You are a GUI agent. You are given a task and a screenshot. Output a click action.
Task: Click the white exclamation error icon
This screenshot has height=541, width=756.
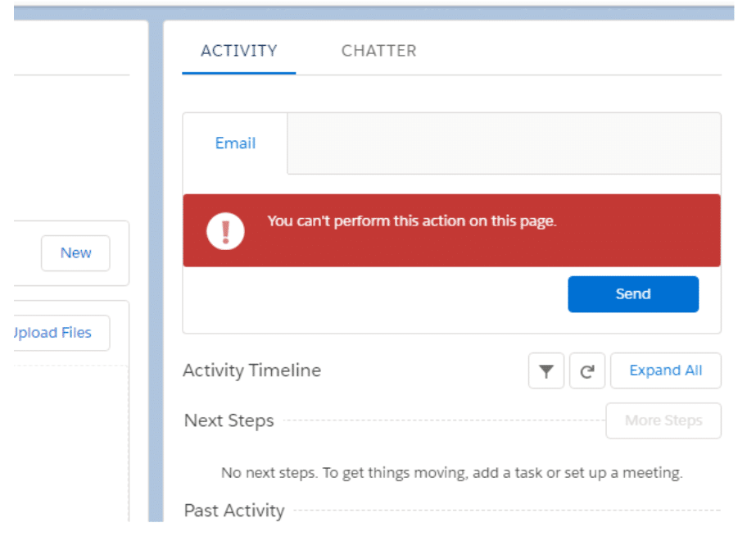(x=225, y=230)
